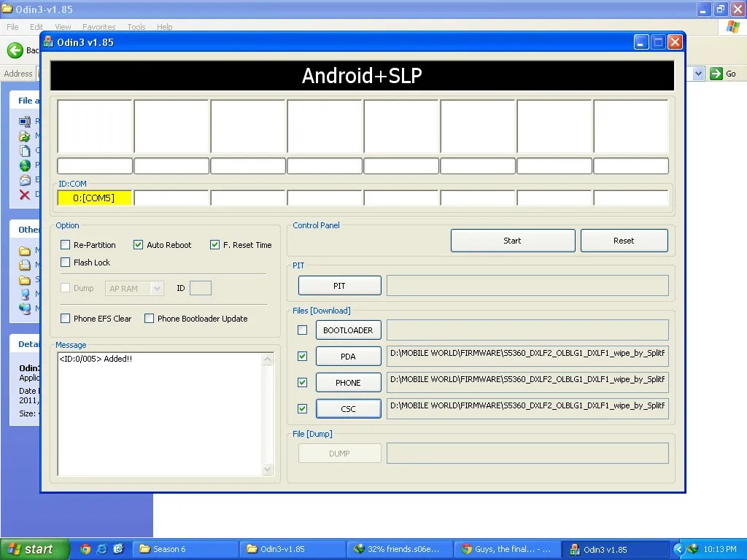Click the copy file icon in Explorer sidebar

[24, 150]
